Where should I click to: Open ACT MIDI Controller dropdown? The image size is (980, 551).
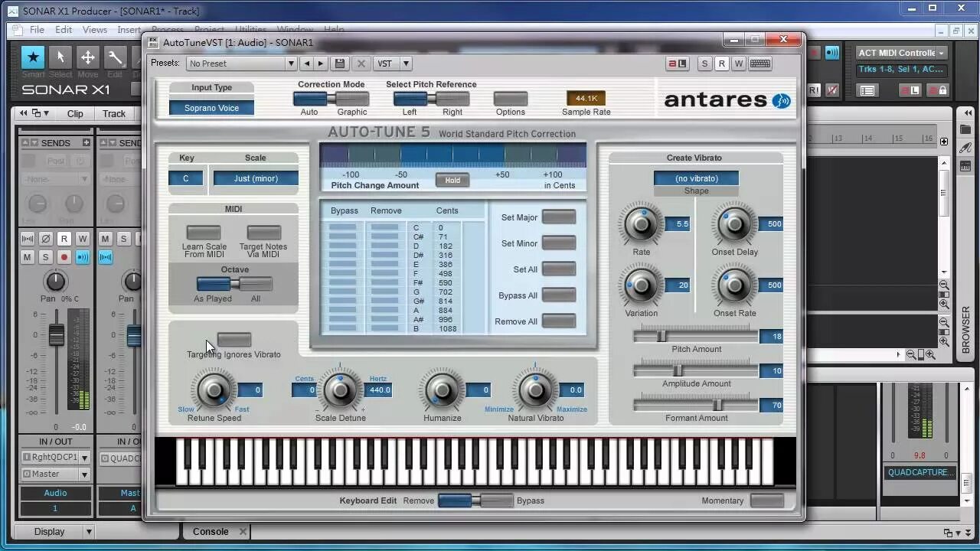click(901, 53)
